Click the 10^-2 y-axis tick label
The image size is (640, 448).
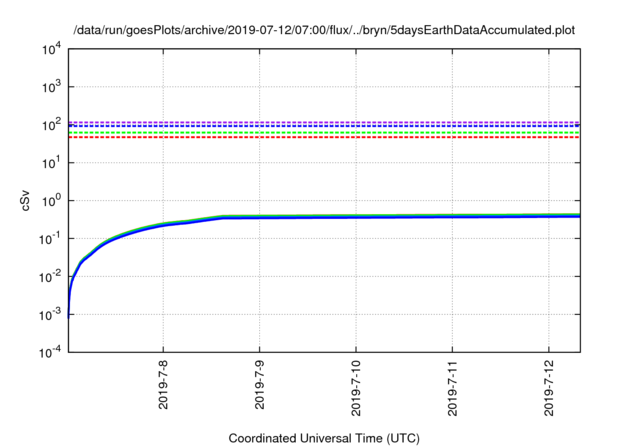50,276
